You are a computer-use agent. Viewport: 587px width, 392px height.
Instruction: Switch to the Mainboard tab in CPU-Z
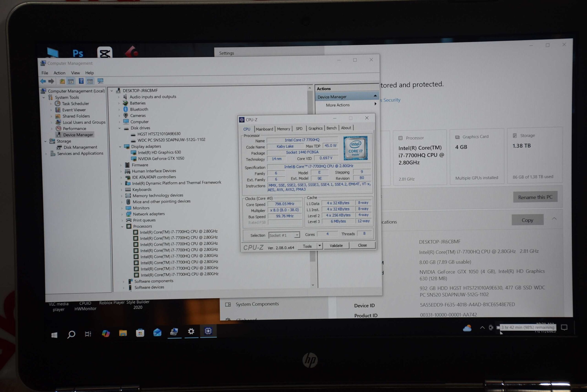264,129
